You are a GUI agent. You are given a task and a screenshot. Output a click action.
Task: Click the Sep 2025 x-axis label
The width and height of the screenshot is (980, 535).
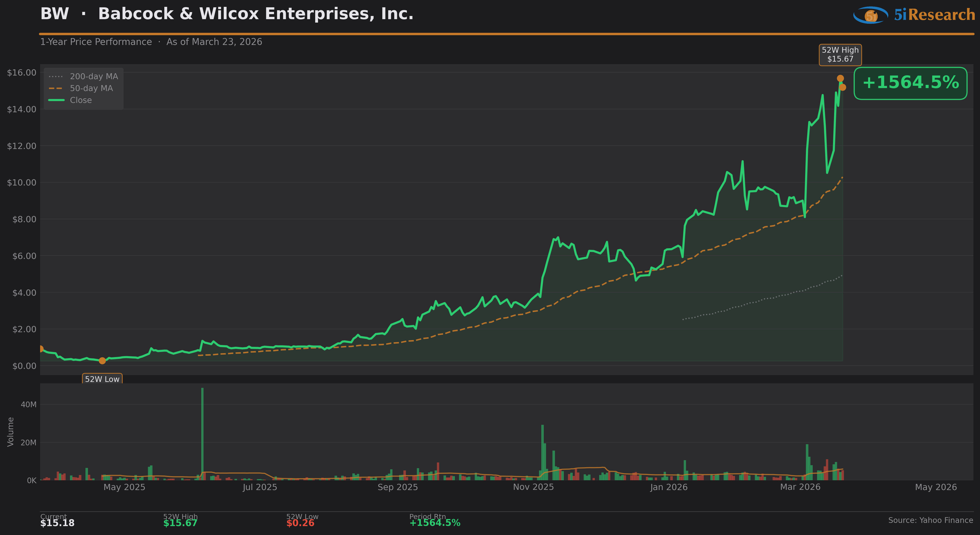(397, 487)
